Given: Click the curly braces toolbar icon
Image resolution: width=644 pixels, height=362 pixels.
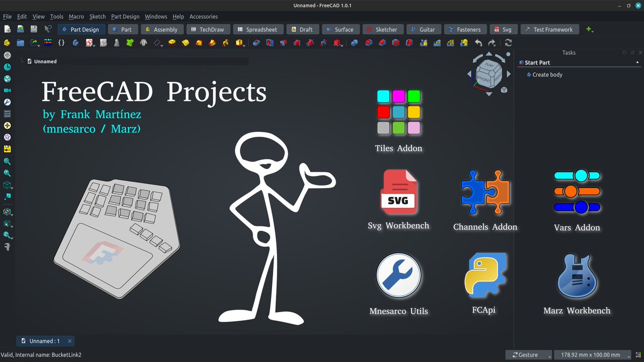Looking at the screenshot, I should tap(61, 43).
